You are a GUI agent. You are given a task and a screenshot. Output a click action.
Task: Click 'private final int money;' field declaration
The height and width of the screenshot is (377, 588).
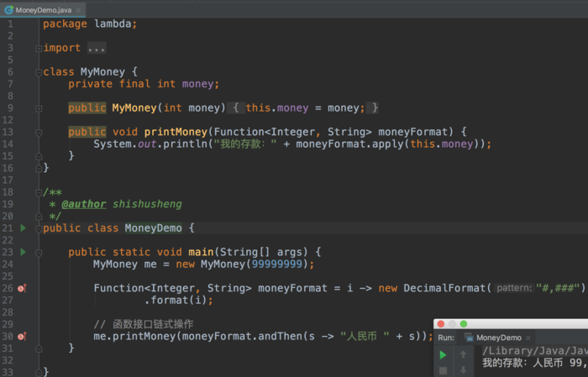pos(144,84)
